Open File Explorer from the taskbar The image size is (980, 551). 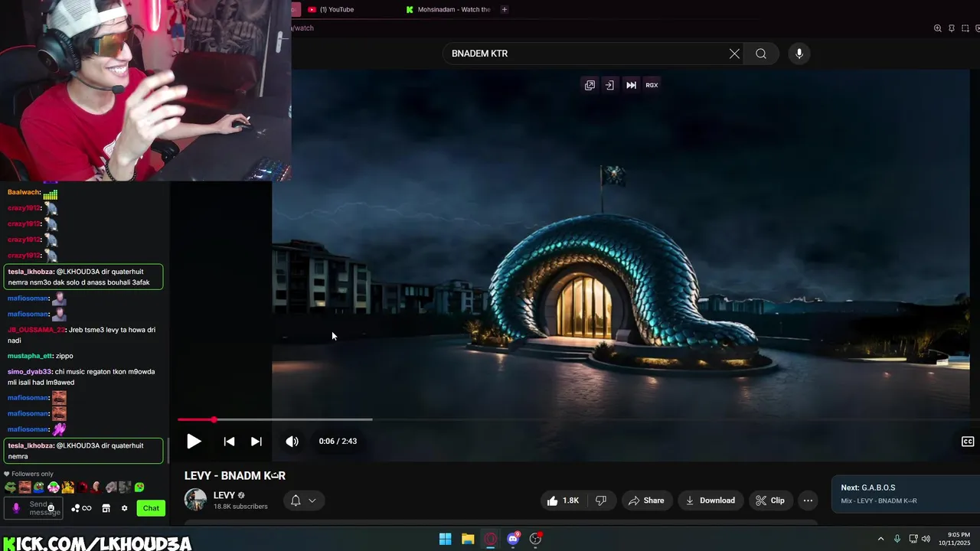click(468, 539)
